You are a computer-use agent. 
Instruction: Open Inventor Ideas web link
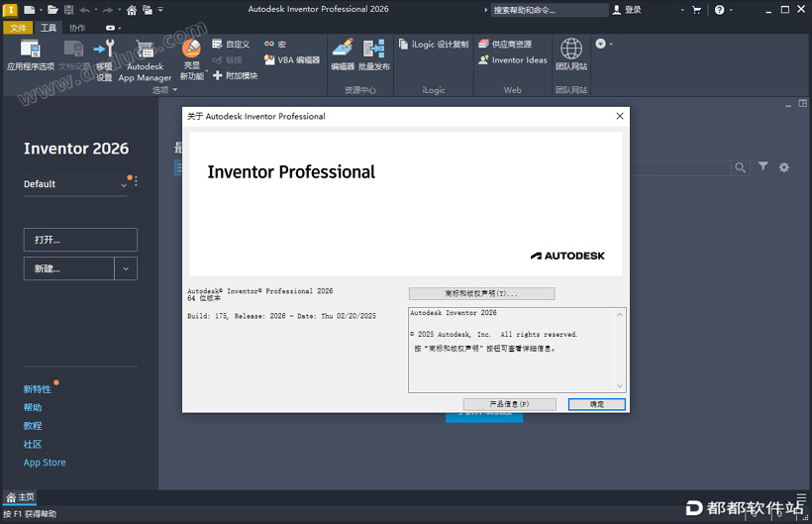click(x=513, y=60)
